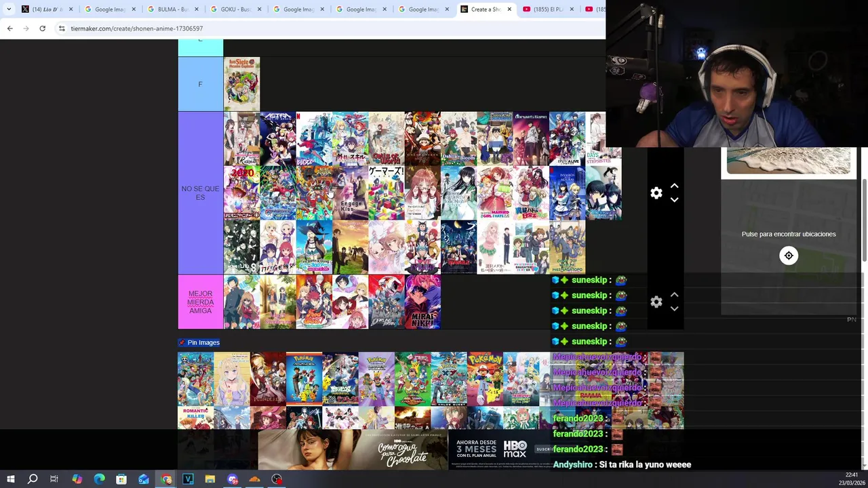Open Microsoft Store from taskbar
The height and width of the screenshot is (488, 868).
point(121,479)
